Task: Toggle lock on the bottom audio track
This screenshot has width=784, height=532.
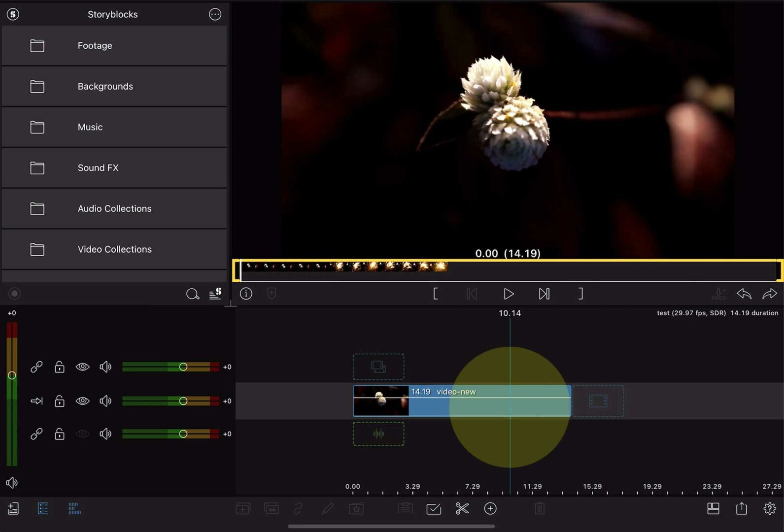Action: coord(60,434)
